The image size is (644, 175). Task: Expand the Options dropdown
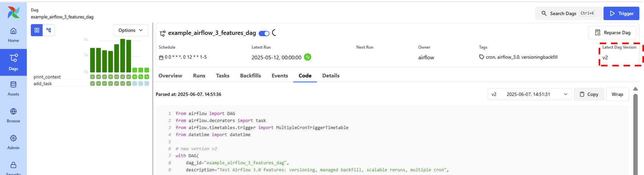point(131,30)
